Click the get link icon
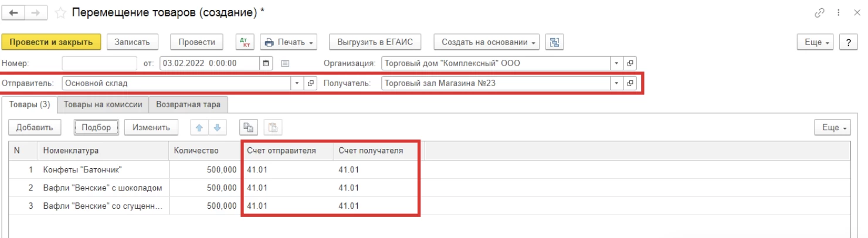This screenshot has height=238, width=868. [x=820, y=13]
